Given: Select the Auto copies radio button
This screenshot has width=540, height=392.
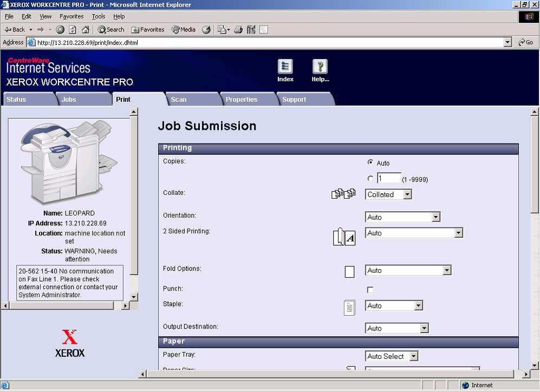Looking at the screenshot, I should 370,162.
